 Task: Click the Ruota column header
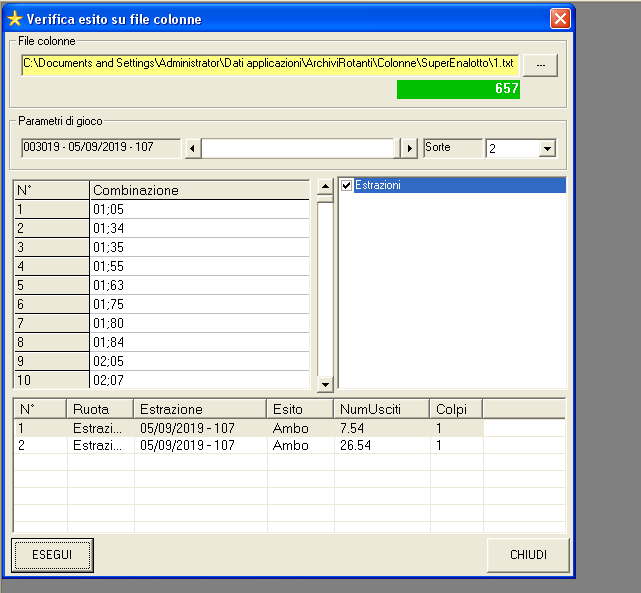click(x=100, y=409)
